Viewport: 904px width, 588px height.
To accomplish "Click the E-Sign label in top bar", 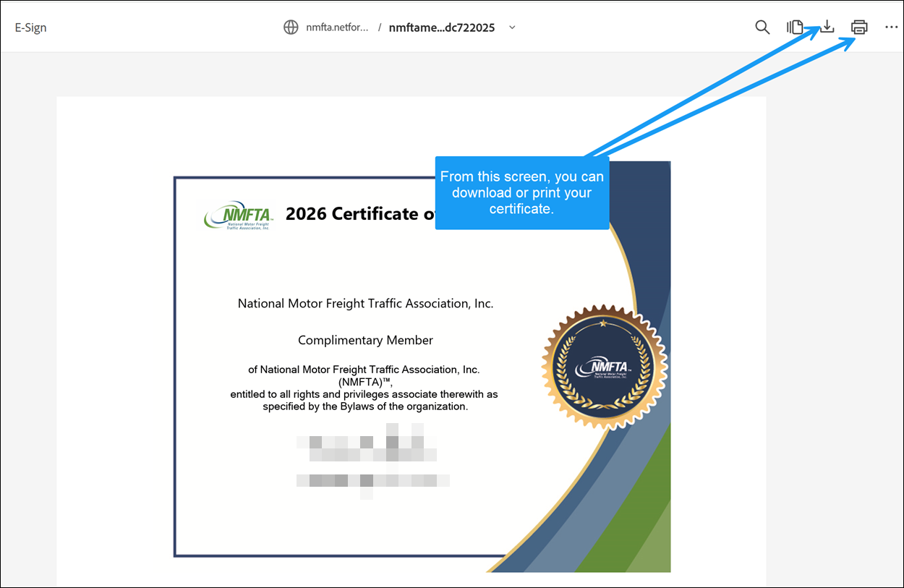I will click(30, 27).
